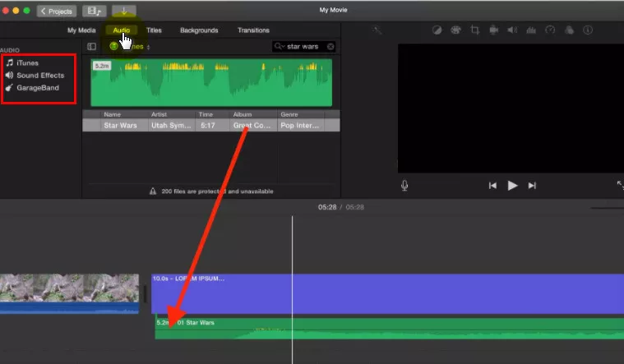Skip to the next clip
Image resolution: width=624 pixels, height=364 pixels.
tap(532, 186)
